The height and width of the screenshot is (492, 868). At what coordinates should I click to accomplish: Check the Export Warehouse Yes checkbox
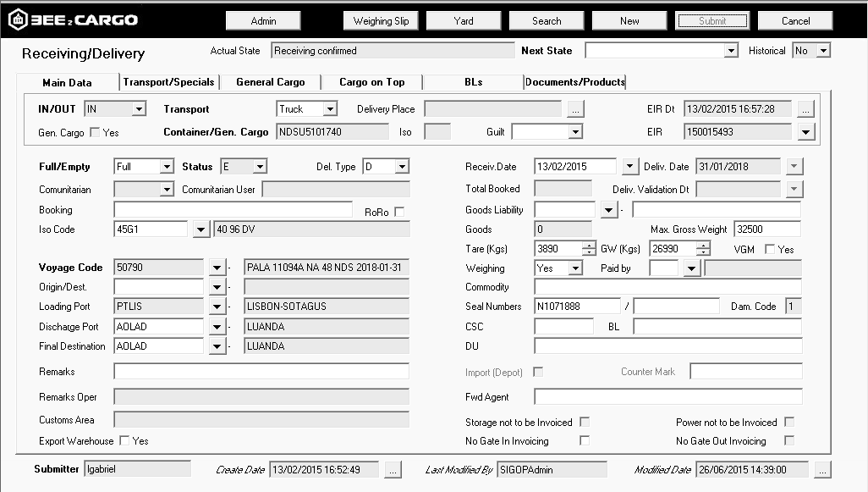click(x=124, y=440)
